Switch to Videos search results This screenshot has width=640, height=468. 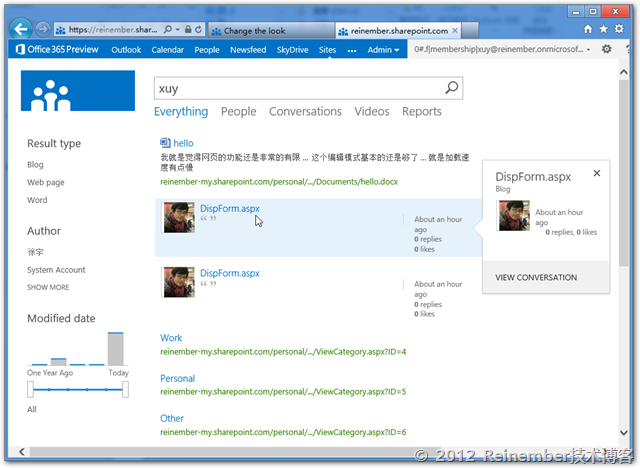coord(371,111)
